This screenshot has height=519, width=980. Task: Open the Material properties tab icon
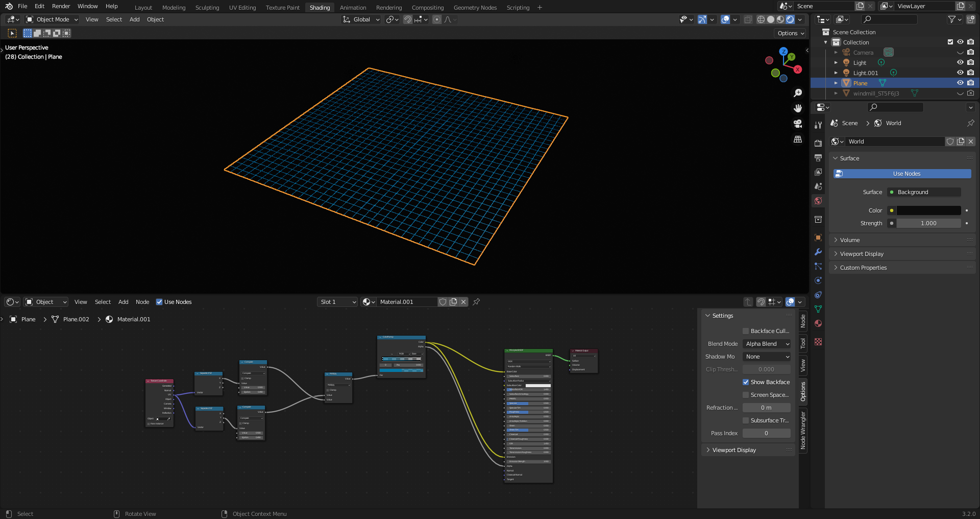click(x=818, y=323)
